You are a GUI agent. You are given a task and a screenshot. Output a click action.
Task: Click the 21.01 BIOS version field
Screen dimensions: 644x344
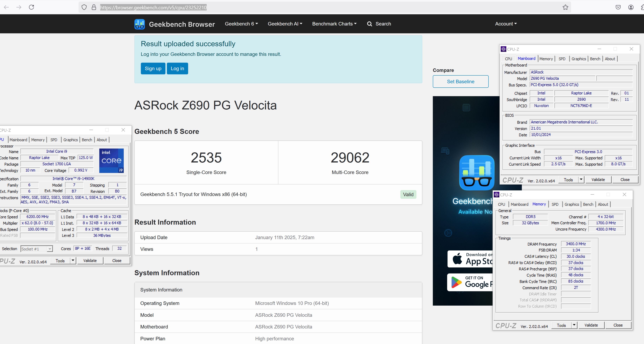[x=581, y=128]
